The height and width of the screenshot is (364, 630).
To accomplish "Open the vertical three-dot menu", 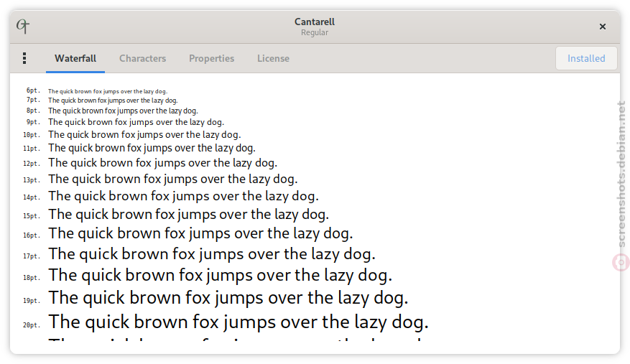I will coord(24,58).
